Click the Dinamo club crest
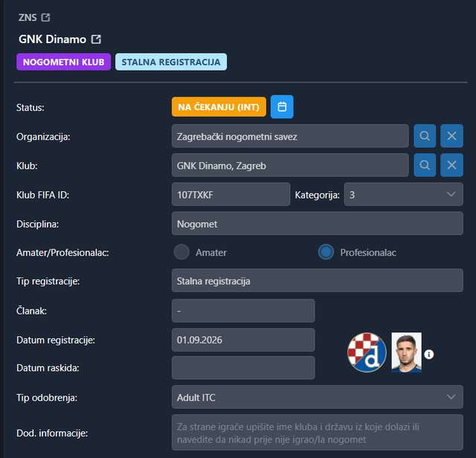 367,352
